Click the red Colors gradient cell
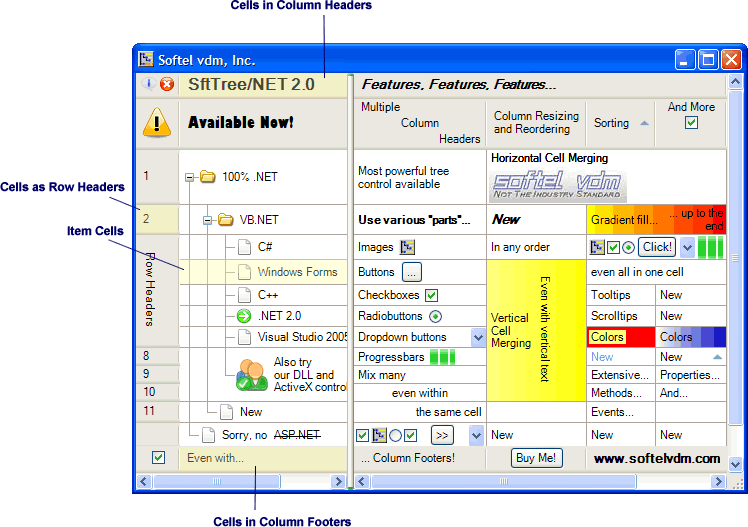Screen dimensions: 748x527 (x=621, y=337)
